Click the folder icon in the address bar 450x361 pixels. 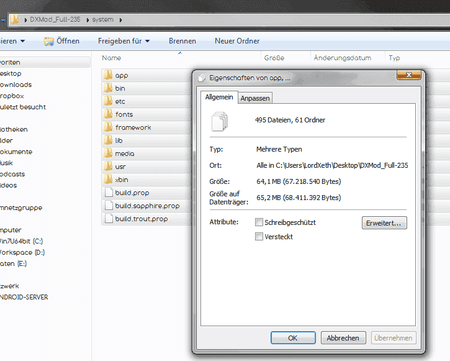tap(14, 20)
